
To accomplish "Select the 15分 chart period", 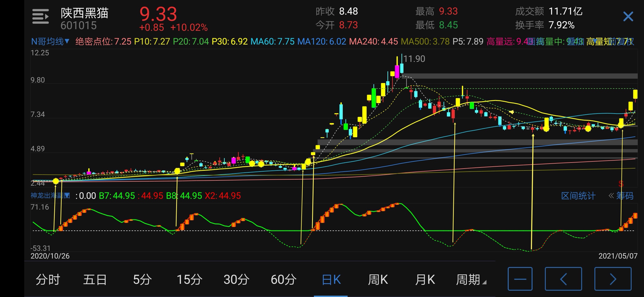I will pyautogui.click(x=189, y=280).
